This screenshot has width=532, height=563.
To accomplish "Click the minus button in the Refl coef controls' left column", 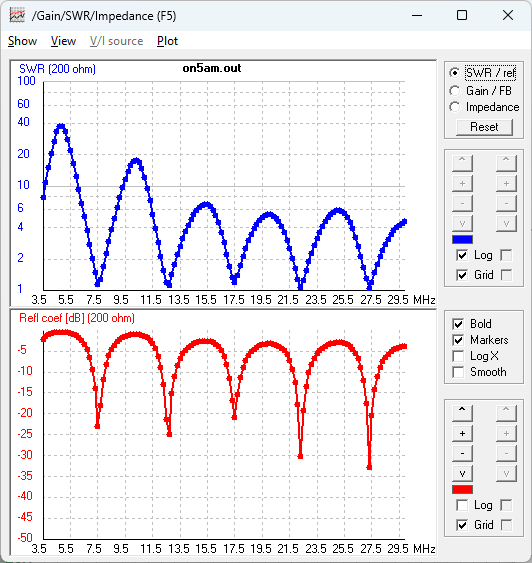I will (x=462, y=453).
